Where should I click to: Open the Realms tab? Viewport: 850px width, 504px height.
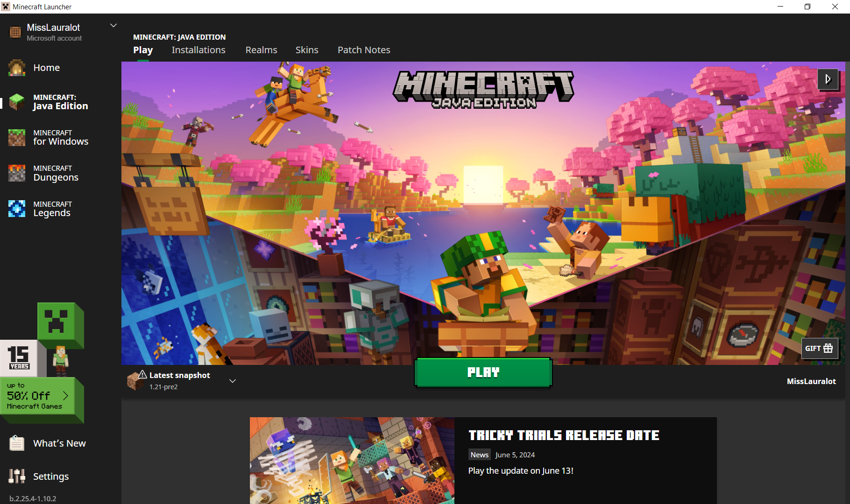coord(261,50)
